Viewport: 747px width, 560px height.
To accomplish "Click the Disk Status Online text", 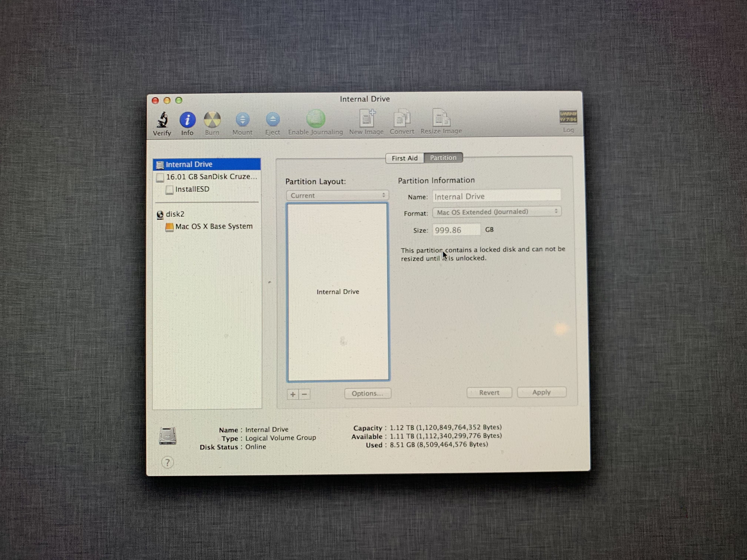I will click(x=256, y=447).
